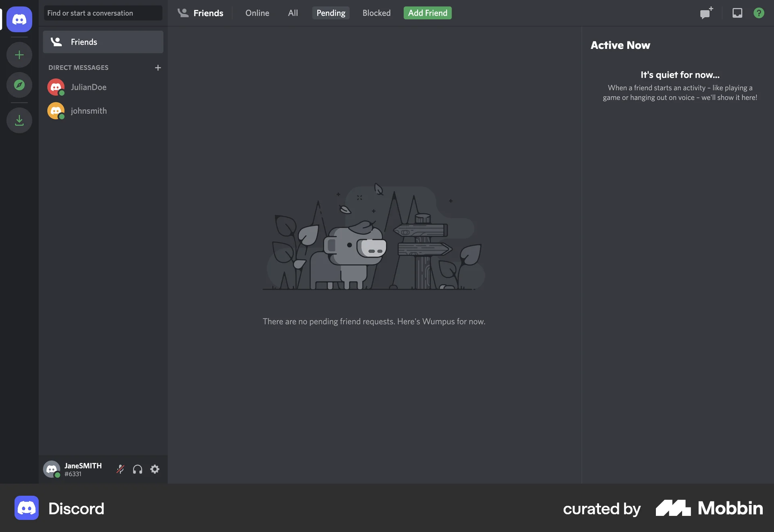
Task: Click the Help question mark icon
Action: (759, 13)
